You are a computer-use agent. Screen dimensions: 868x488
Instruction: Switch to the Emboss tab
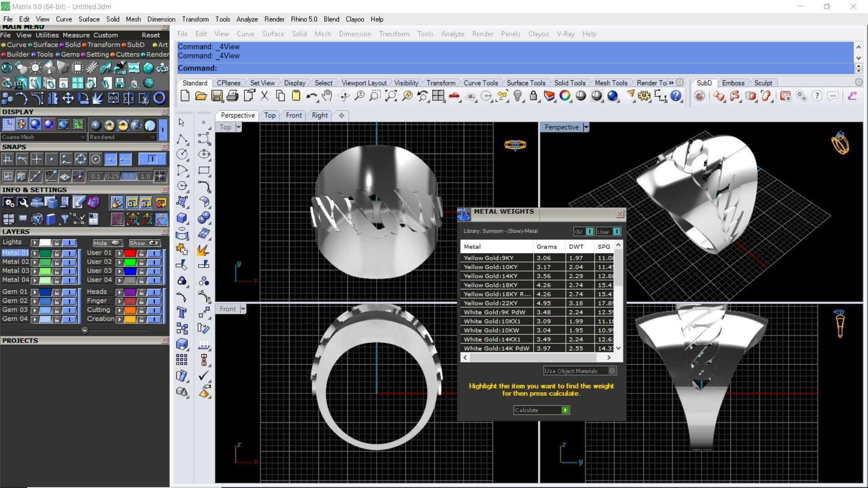[x=733, y=83]
